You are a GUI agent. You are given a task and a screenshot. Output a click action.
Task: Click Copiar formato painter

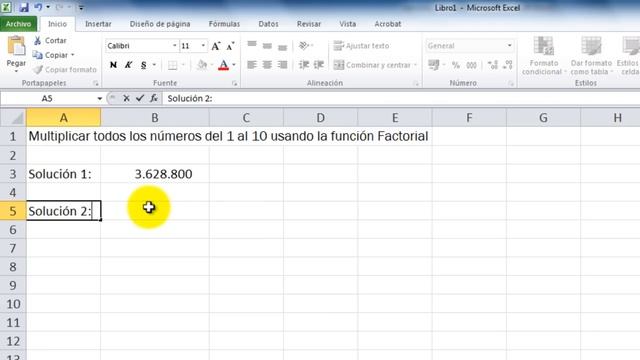pyautogui.click(x=65, y=69)
